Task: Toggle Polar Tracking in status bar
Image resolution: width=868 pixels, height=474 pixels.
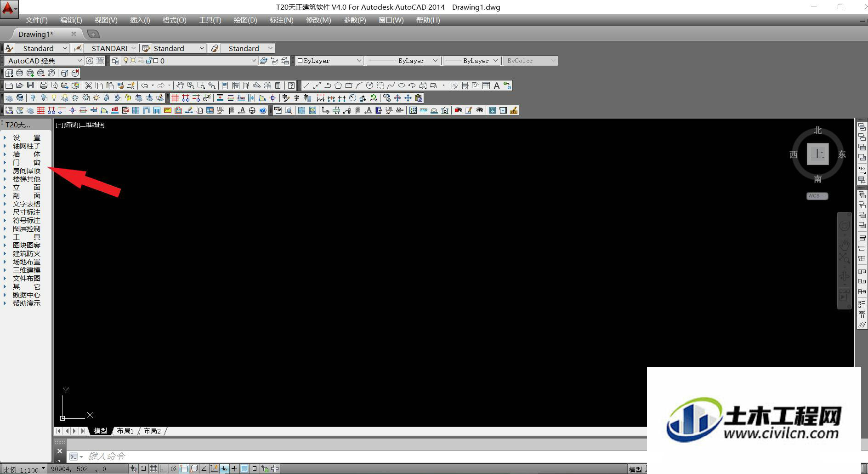Action: click(x=174, y=469)
